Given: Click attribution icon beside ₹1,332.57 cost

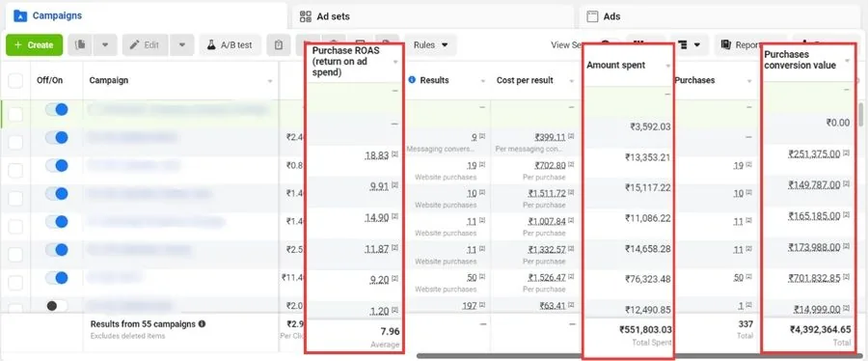Looking at the screenshot, I should coord(571,249).
